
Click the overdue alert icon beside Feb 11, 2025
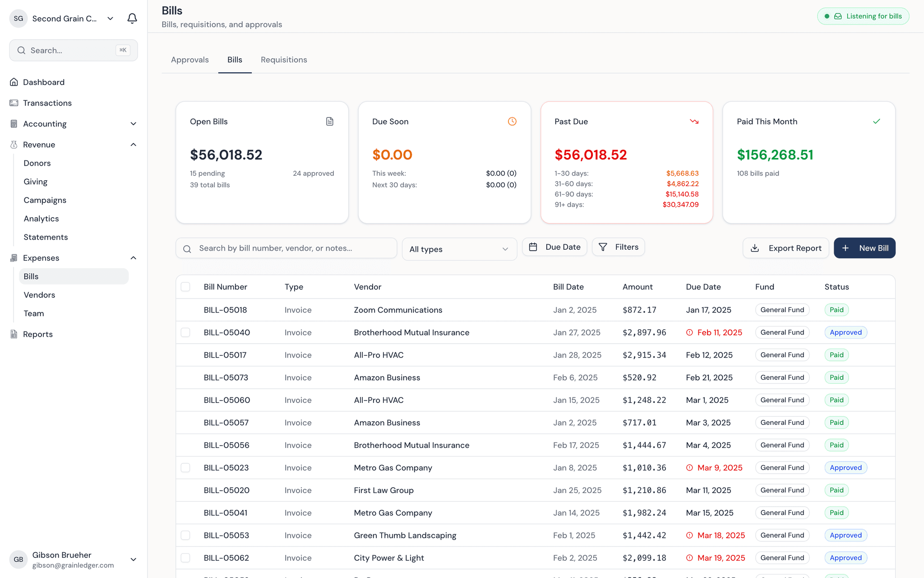tap(689, 332)
